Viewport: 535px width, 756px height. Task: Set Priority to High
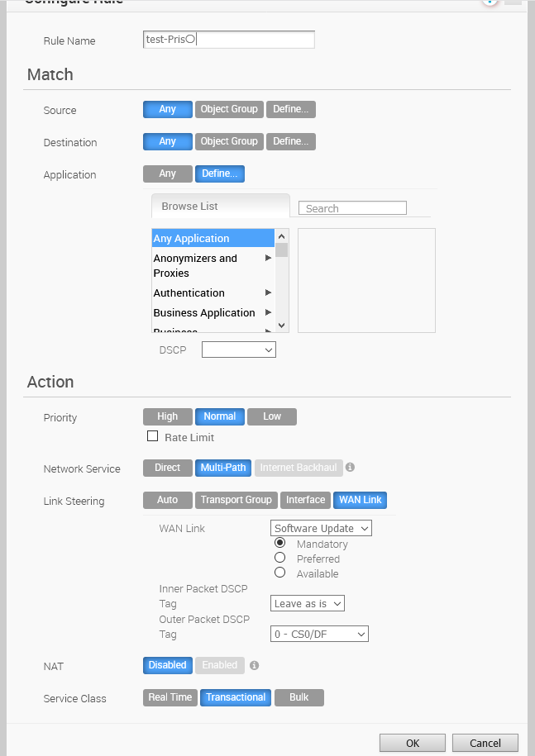pyautogui.click(x=167, y=416)
